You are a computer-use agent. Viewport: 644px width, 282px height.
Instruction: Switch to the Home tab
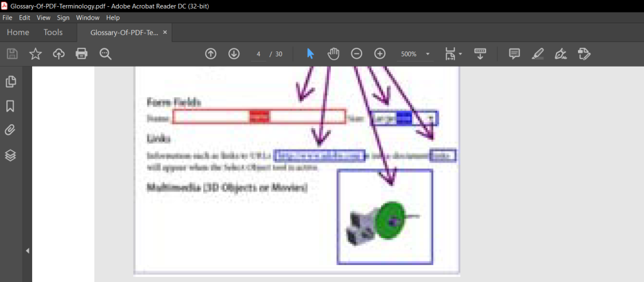pos(18,33)
